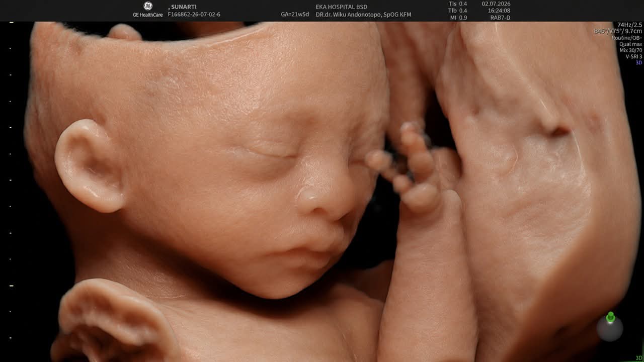Select the GA=21w5d gestational age text

tap(295, 15)
